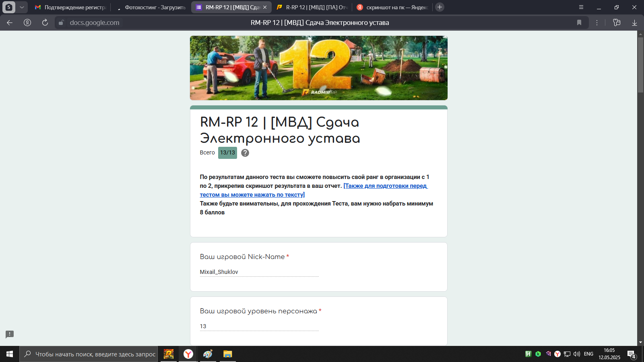This screenshot has height=362, width=644.
Task: Expand the tab groups chevron
Action: pos(22,7)
